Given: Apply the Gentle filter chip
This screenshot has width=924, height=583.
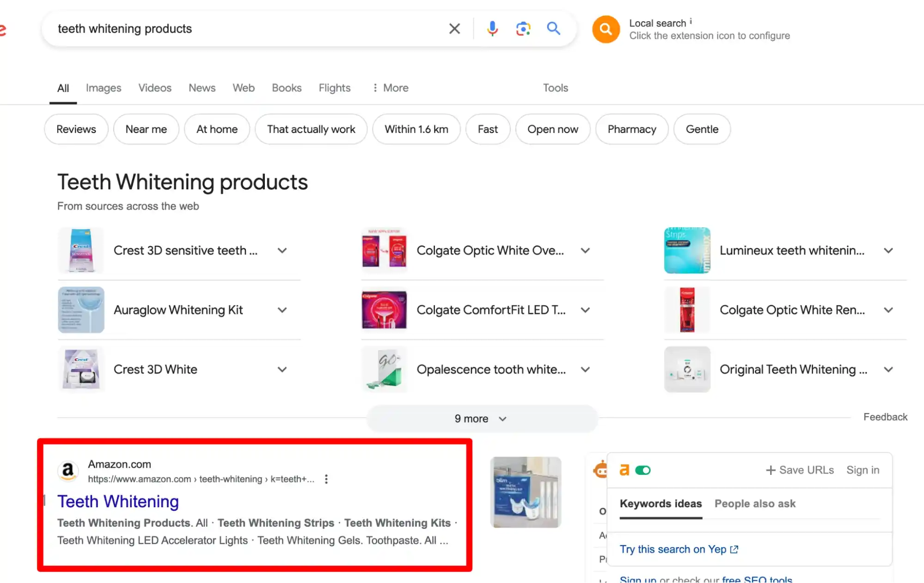Looking at the screenshot, I should pyautogui.click(x=702, y=129).
